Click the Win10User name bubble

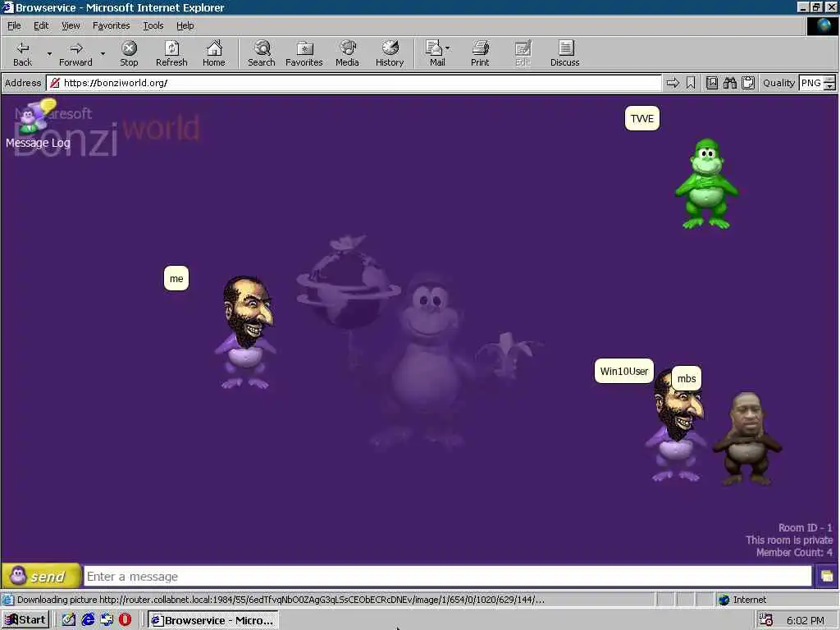[623, 372]
